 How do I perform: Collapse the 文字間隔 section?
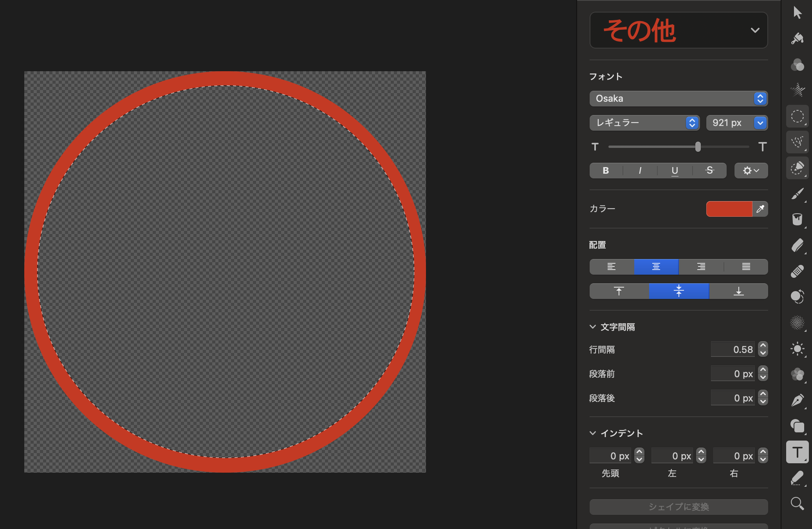pos(593,327)
